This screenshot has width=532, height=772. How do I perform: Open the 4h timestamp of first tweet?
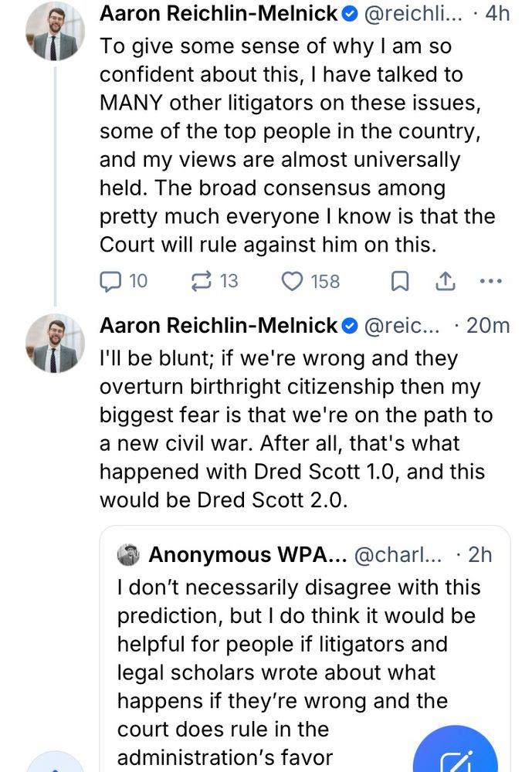(496, 14)
